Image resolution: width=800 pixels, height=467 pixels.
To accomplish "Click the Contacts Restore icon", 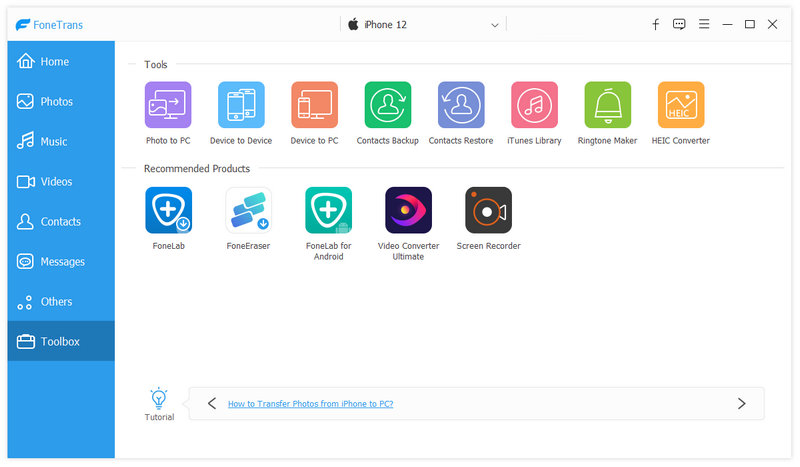I will [x=461, y=105].
